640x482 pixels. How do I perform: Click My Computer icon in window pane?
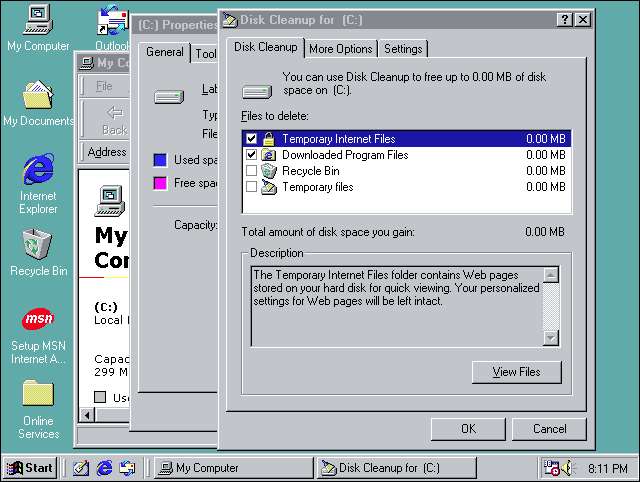[x=109, y=201]
